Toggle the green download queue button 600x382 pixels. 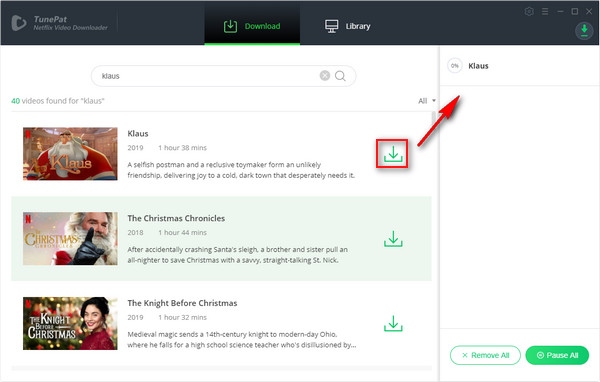(x=584, y=31)
